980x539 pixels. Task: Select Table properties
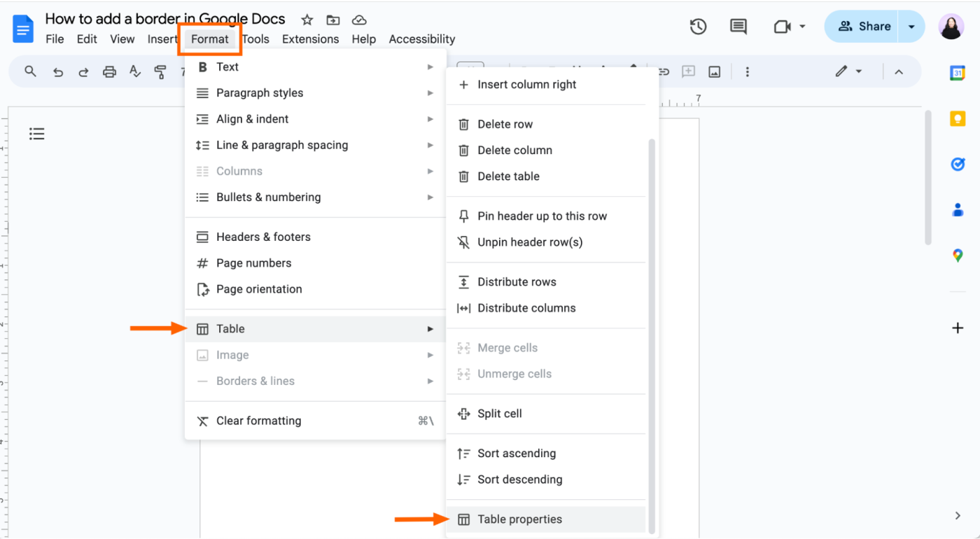[x=547, y=519]
